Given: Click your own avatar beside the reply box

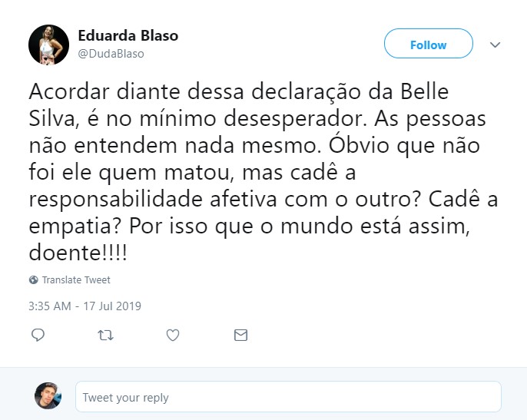Looking at the screenshot, I should coord(48,396).
